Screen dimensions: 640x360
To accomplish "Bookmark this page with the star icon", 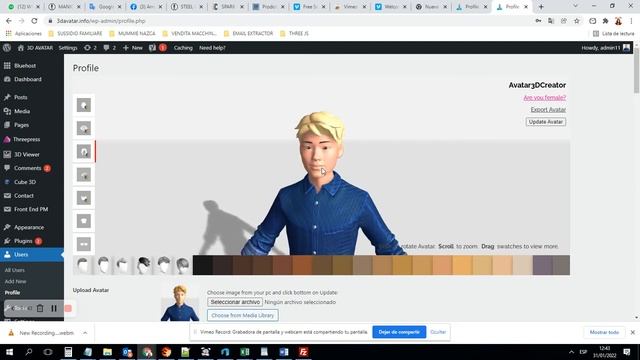I will 577,21.
